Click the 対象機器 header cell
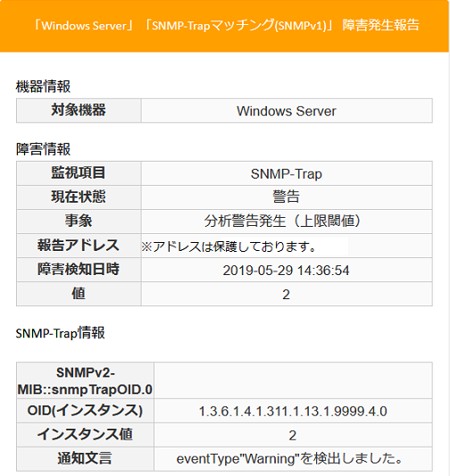 coord(79,111)
